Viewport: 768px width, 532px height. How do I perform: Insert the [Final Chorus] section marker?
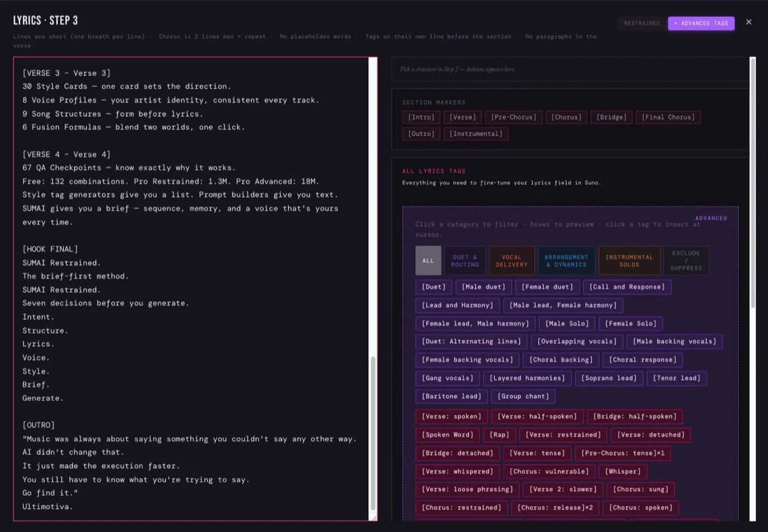(x=668, y=117)
